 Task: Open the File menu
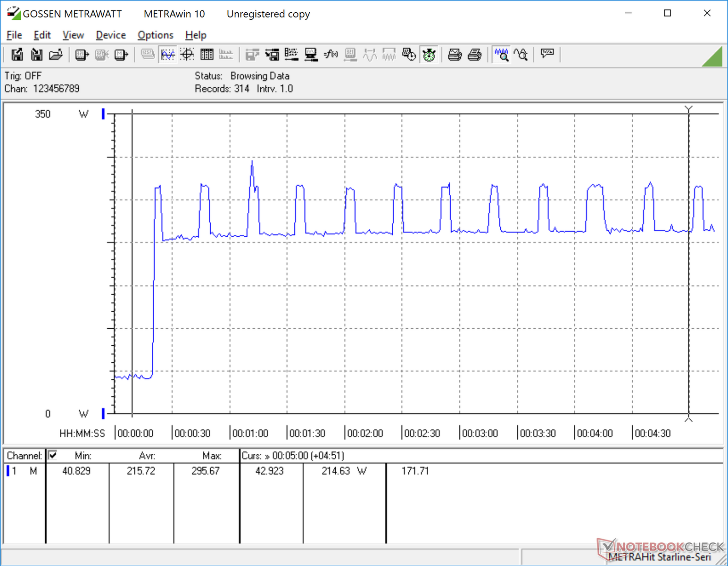(14, 35)
